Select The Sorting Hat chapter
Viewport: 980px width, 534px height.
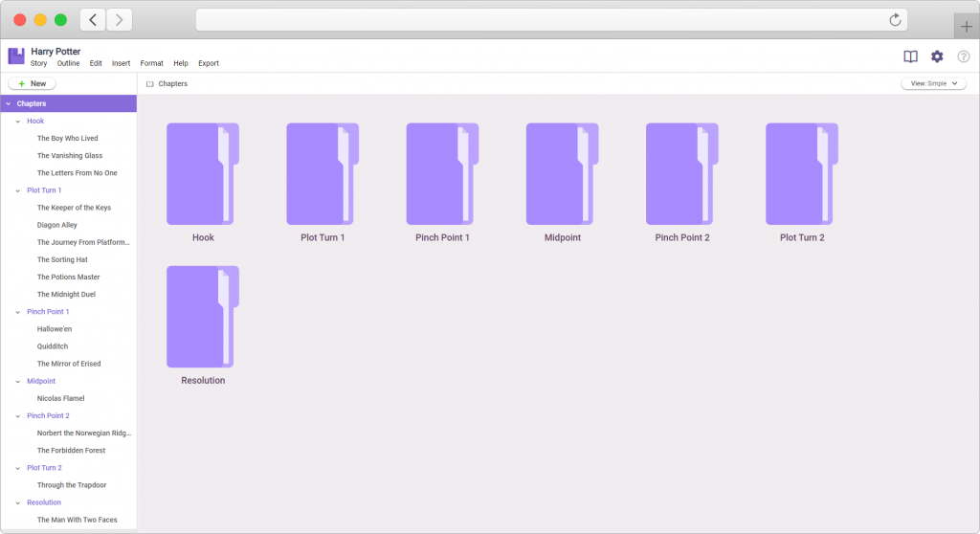63,259
